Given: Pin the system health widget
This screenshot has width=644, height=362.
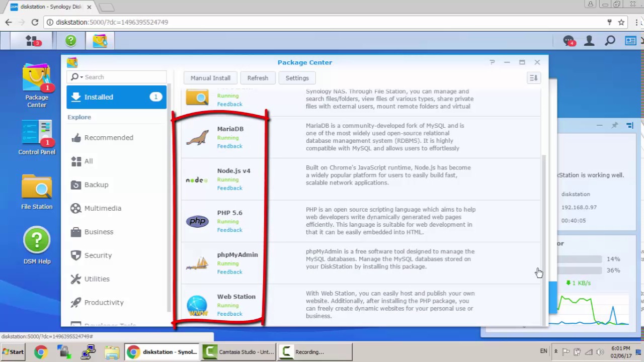Looking at the screenshot, I should 614,125.
